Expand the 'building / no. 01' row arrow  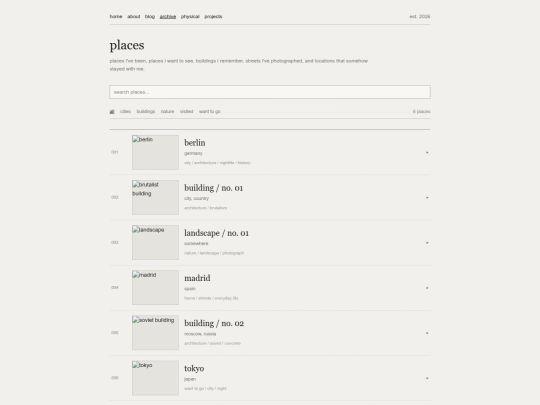click(x=427, y=198)
